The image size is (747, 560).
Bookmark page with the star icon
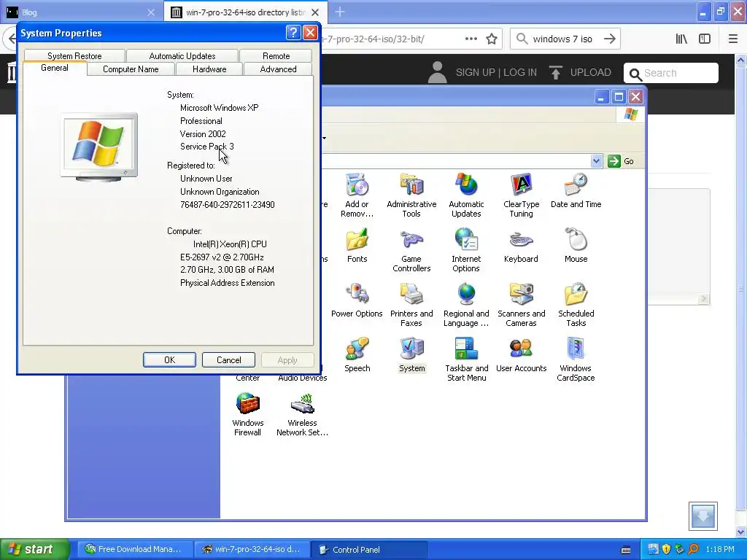pyautogui.click(x=492, y=39)
